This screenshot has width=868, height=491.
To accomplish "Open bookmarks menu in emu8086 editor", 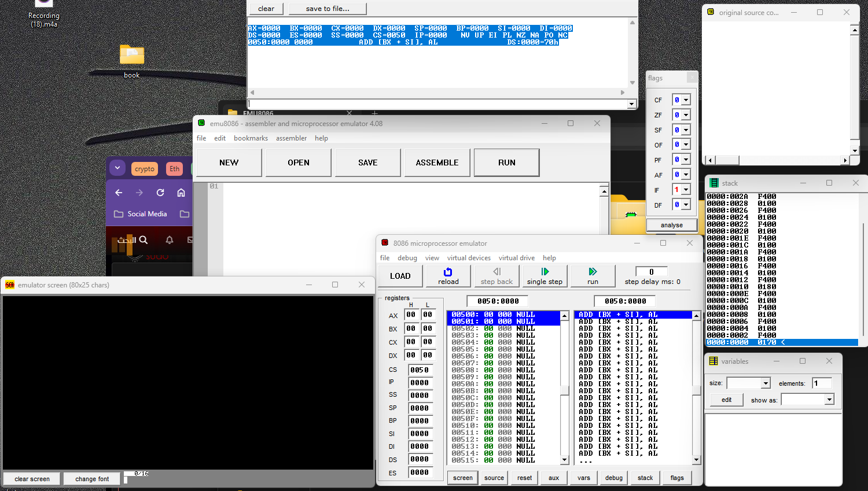I will (x=251, y=138).
